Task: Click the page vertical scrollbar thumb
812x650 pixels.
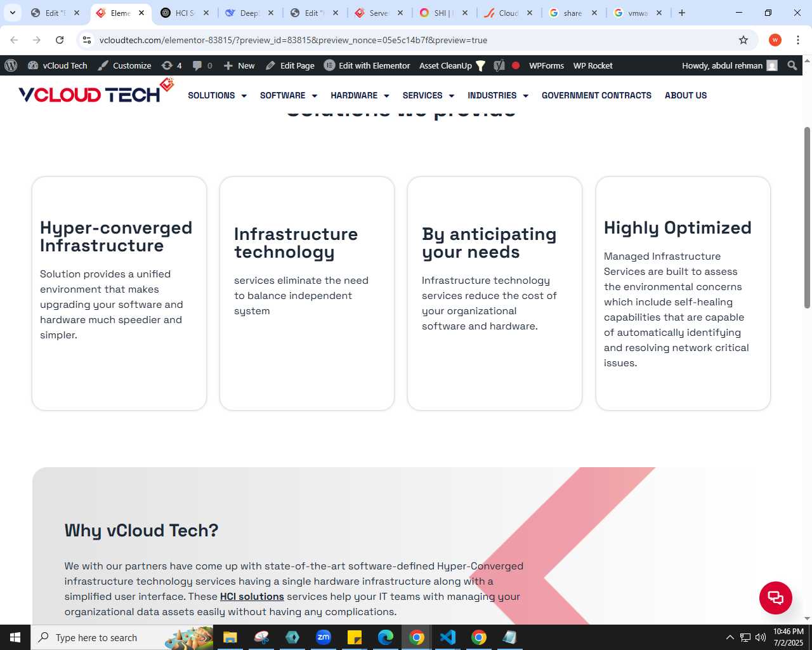Action: point(807,218)
